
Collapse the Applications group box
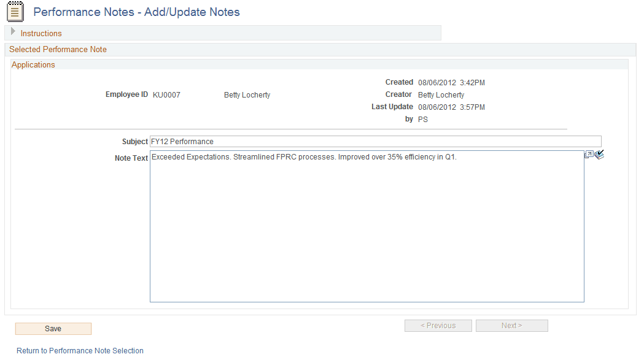(x=33, y=64)
